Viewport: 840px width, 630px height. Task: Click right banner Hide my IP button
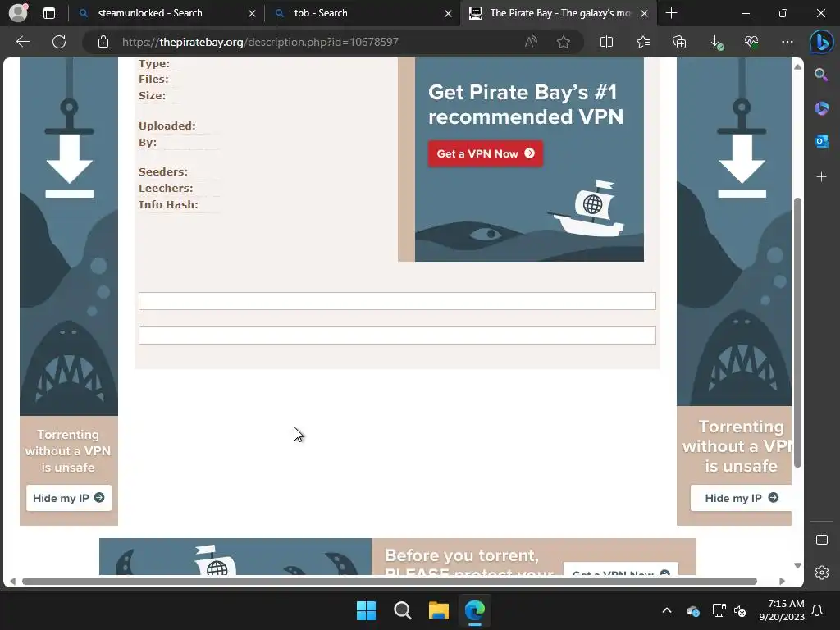click(x=741, y=498)
